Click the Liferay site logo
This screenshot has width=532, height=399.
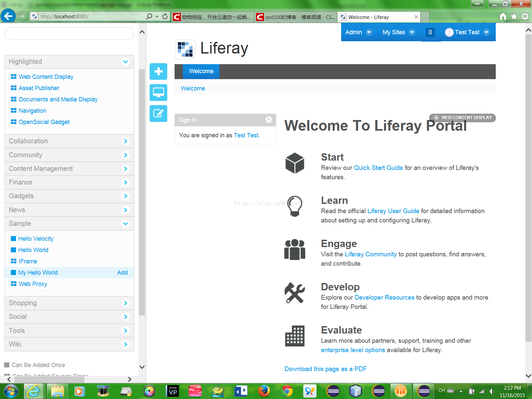pos(185,49)
